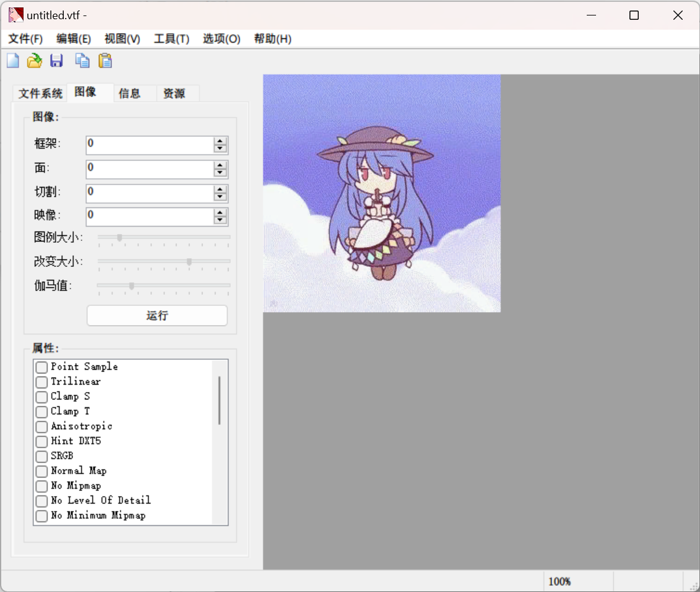Toggle the Clamp S checkbox
The image size is (700, 592).
[x=41, y=397]
